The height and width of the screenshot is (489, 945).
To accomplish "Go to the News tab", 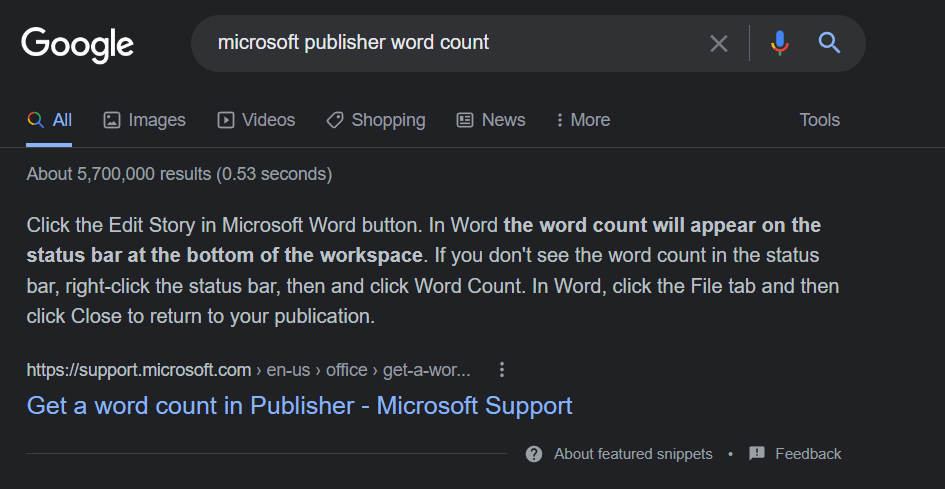I will pos(491,120).
